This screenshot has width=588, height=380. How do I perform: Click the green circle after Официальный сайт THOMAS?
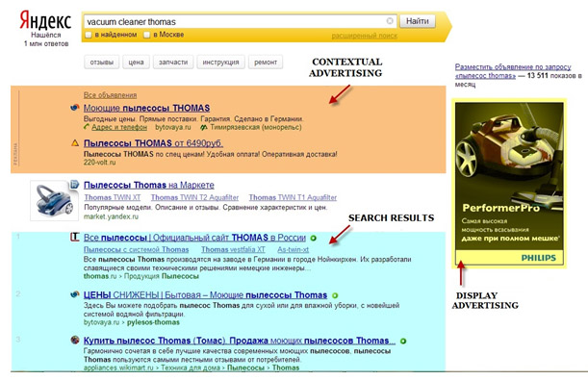[313, 238]
